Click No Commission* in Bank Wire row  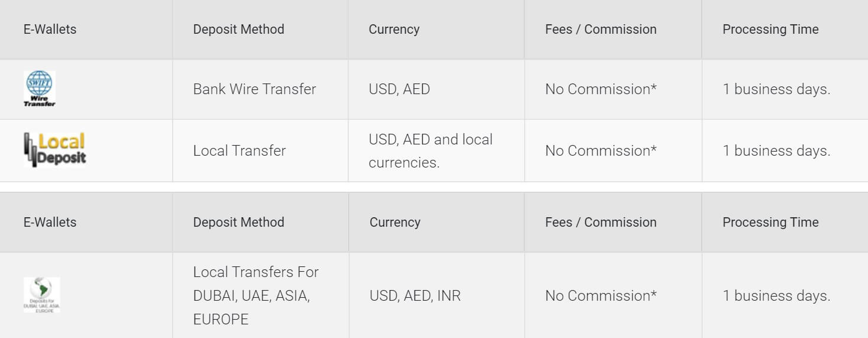[x=601, y=89]
